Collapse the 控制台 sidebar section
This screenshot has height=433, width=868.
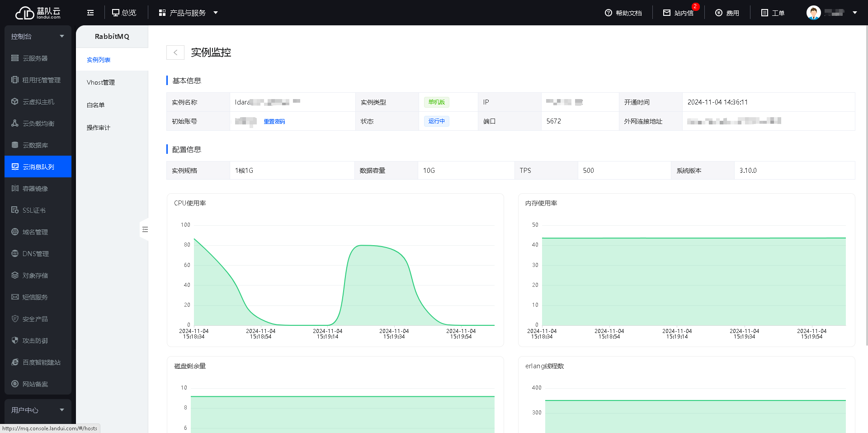pos(62,36)
